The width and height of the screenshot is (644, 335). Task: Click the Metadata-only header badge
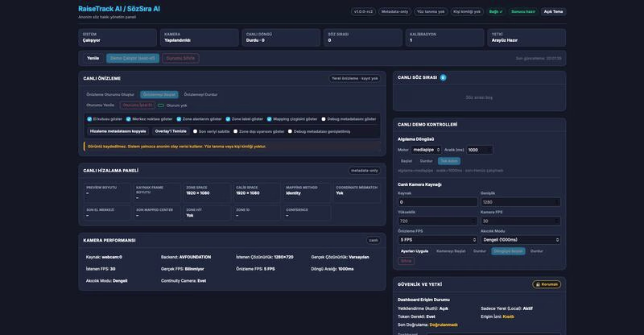(394, 12)
